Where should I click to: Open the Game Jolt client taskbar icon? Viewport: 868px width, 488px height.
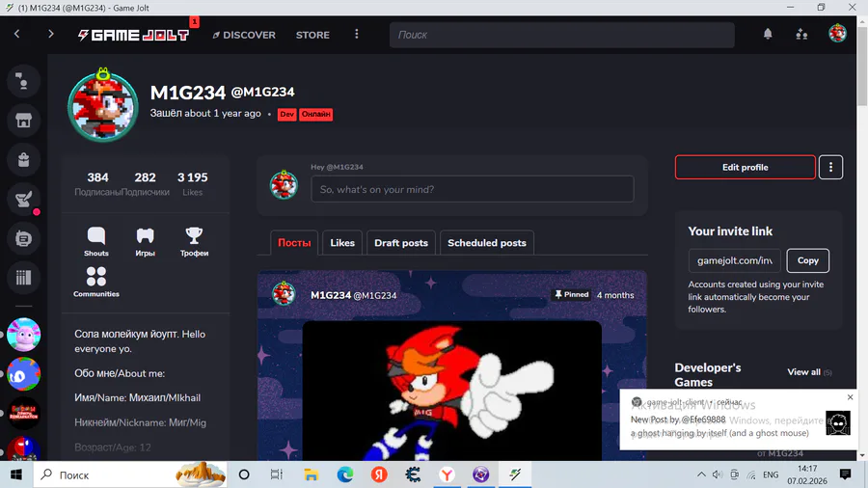tap(515, 474)
